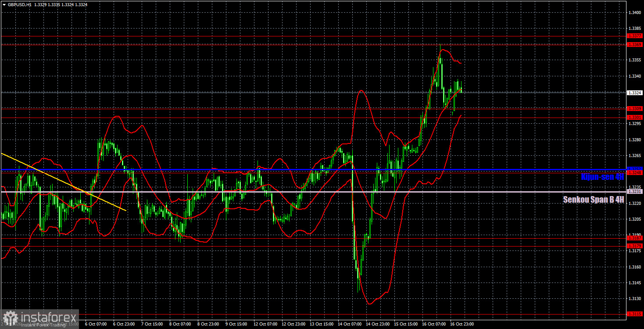Click the 12 Oct 07:00 time label
Image resolution: width=644 pixels, height=329 pixels.
(265, 324)
